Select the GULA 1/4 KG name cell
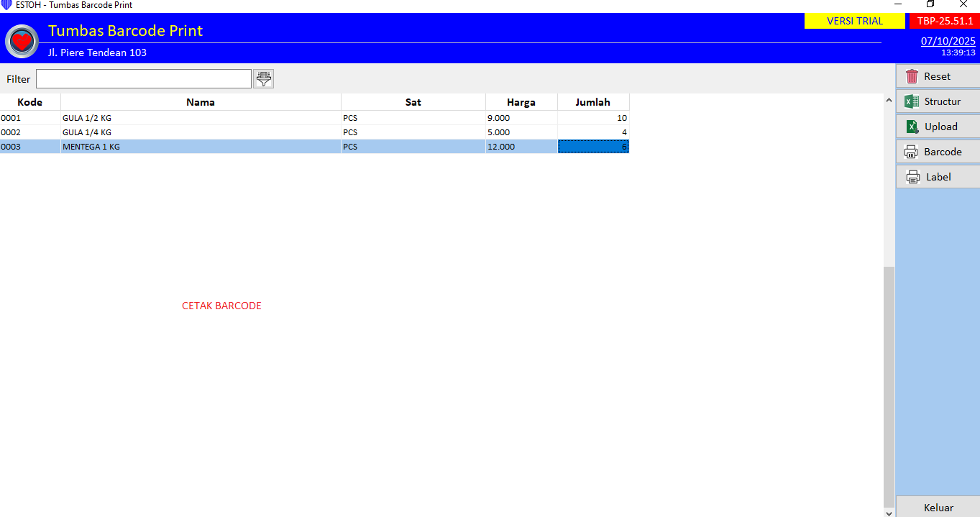 (x=201, y=132)
